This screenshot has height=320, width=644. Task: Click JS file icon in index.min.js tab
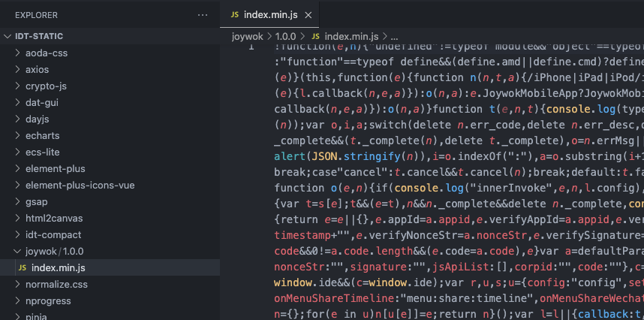tap(235, 15)
